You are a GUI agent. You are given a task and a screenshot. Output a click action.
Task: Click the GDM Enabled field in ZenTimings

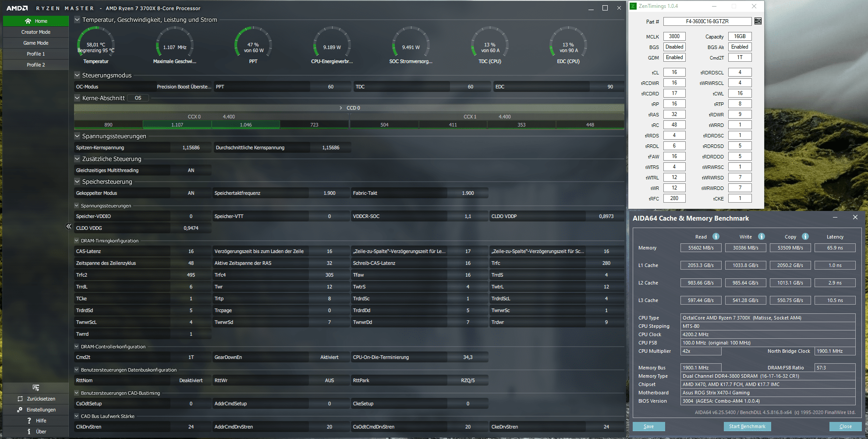pos(674,57)
